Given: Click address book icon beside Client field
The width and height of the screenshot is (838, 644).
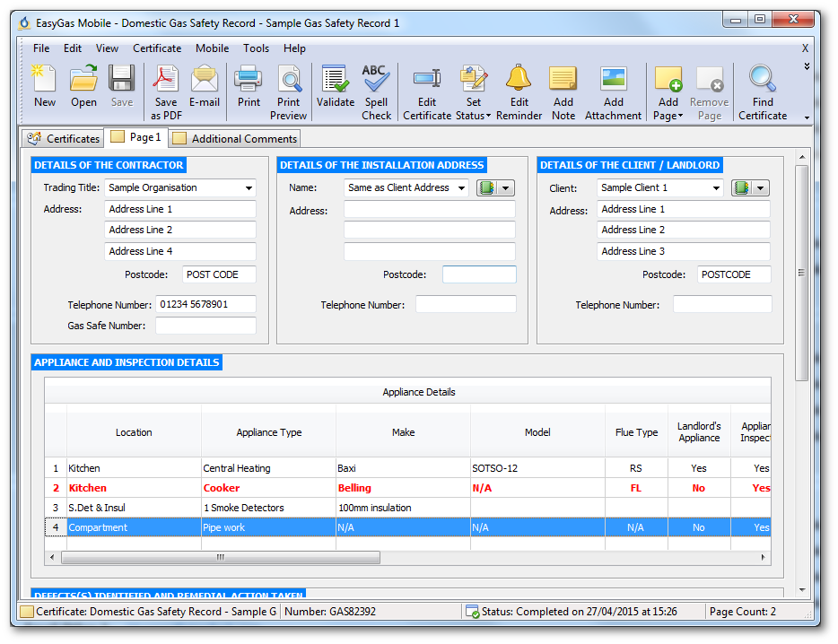Looking at the screenshot, I should pyautogui.click(x=742, y=187).
